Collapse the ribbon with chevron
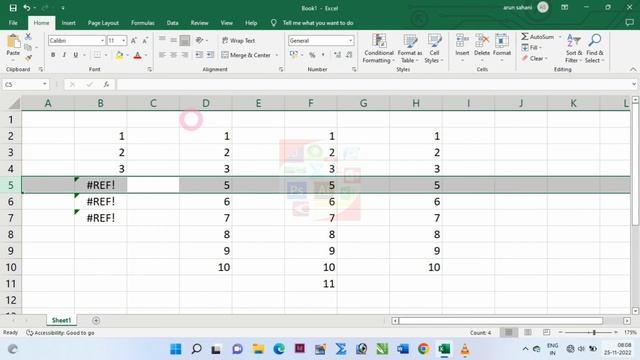The width and height of the screenshot is (640, 360). pyautogui.click(x=633, y=70)
